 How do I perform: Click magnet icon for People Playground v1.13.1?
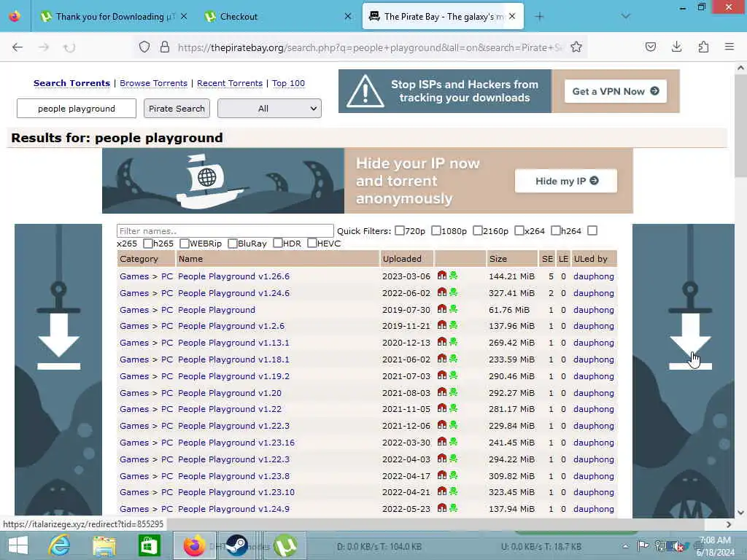click(x=441, y=342)
